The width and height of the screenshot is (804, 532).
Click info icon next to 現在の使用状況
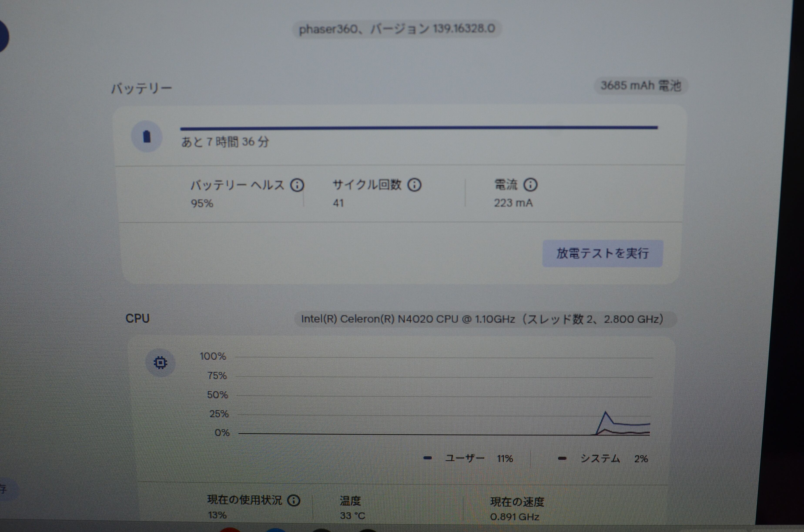294,500
